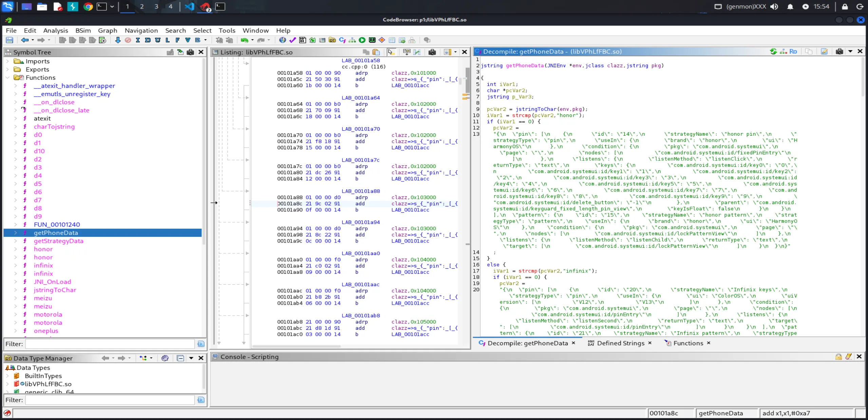The image size is (868, 420).
Task: Select the getStrategyData function in tree
Action: tap(58, 241)
